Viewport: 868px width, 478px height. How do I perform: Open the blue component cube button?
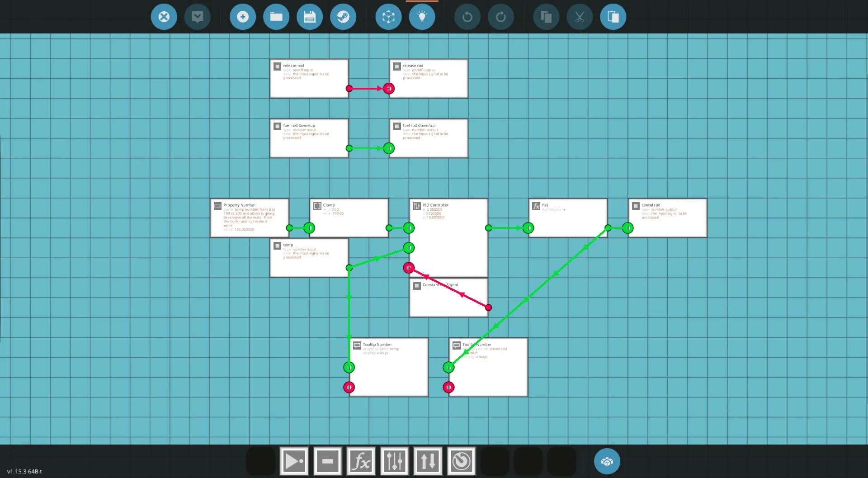[607, 461]
